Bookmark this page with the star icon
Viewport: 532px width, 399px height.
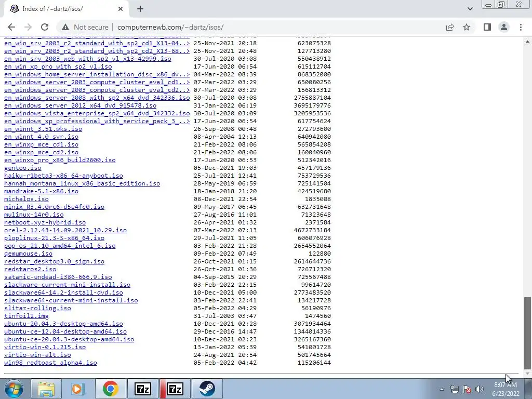coord(467,27)
